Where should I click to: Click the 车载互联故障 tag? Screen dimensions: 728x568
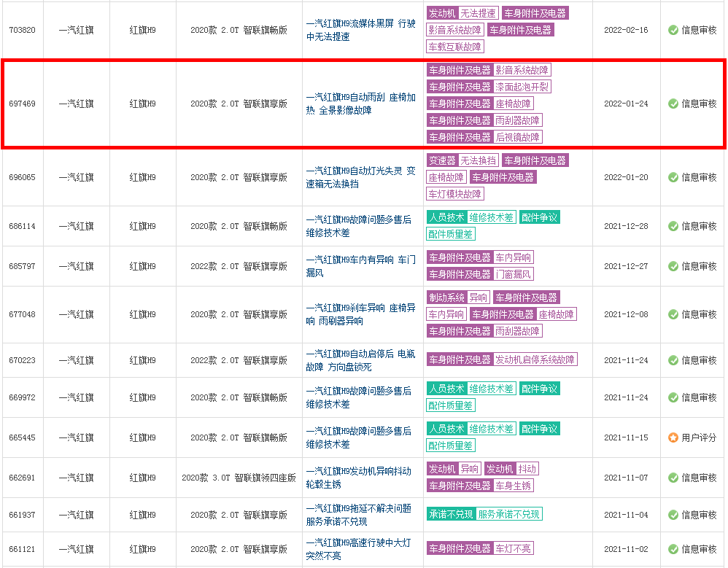click(455, 47)
